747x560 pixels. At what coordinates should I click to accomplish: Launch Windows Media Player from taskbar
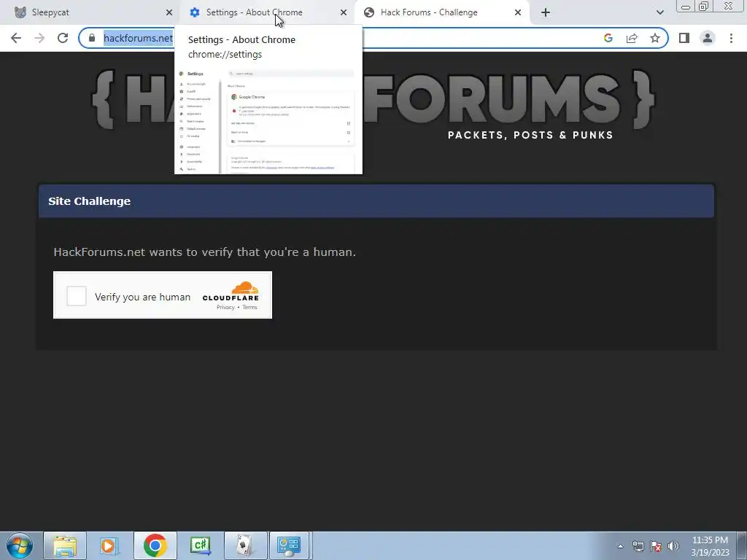109,545
